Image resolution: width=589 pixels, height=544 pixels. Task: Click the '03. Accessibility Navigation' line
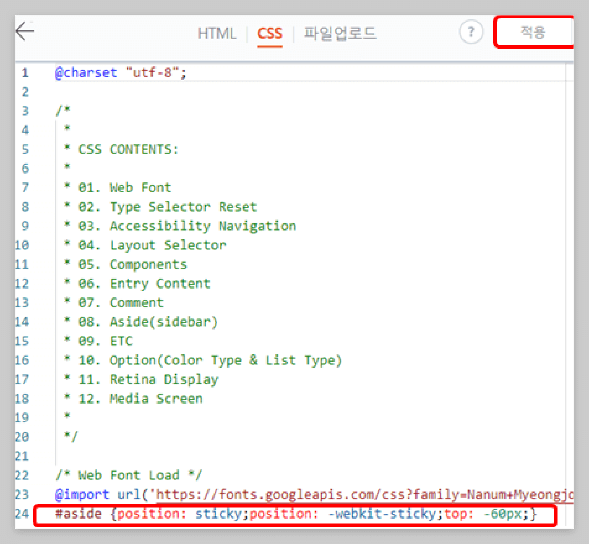click(x=180, y=226)
